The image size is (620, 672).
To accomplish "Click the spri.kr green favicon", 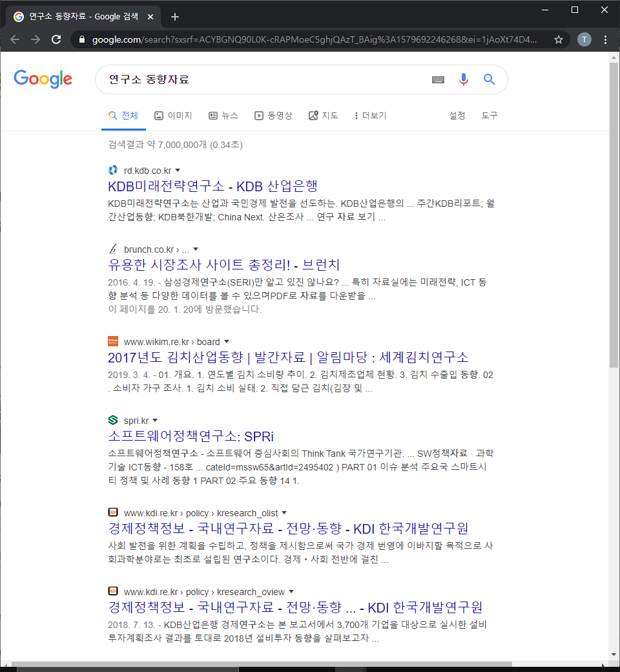I will [112, 420].
